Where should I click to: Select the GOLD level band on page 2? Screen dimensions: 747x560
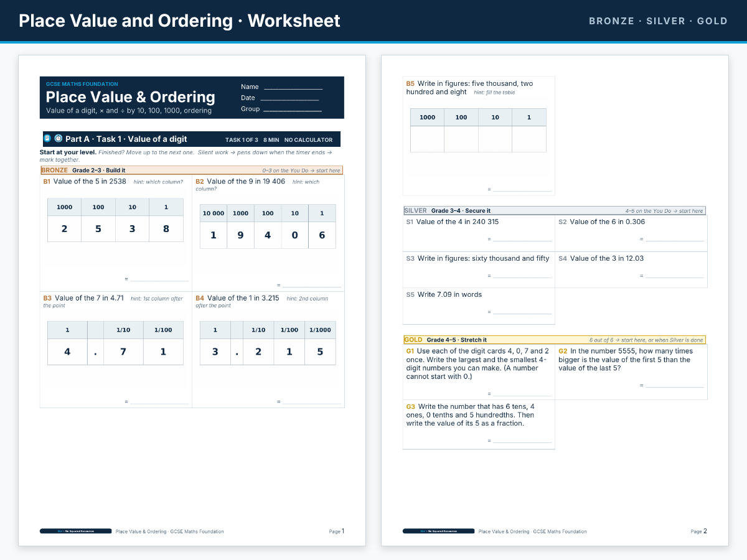(554, 340)
